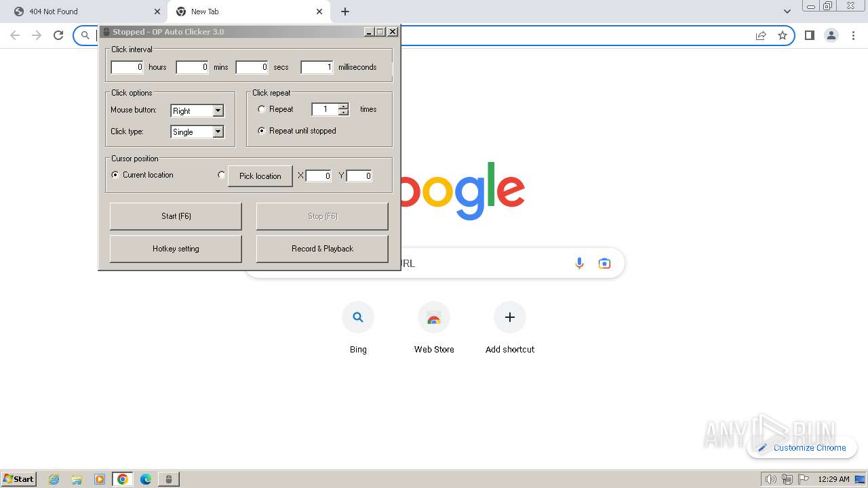Open the Mouse button dropdown
Screen dimensions: 868x488
tap(197, 110)
